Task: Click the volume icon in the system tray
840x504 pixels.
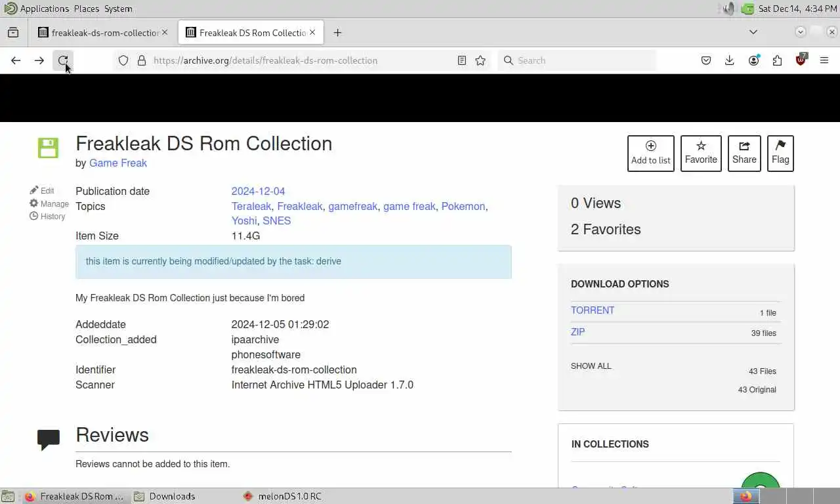Action: point(729,9)
